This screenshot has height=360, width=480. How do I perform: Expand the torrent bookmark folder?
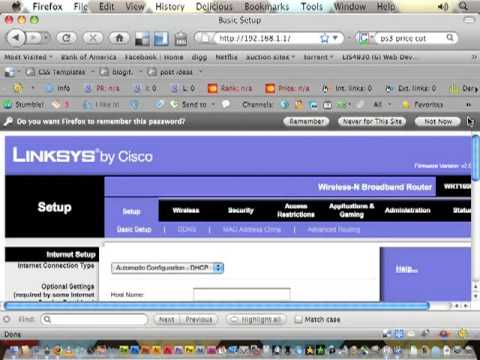pyautogui.click(x=318, y=57)
